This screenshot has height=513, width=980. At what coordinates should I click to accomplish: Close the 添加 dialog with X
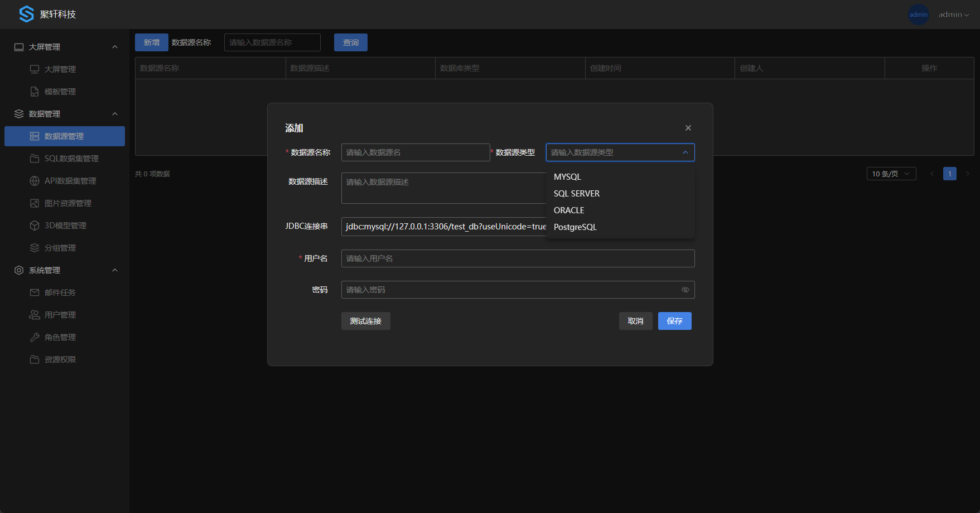688,128
